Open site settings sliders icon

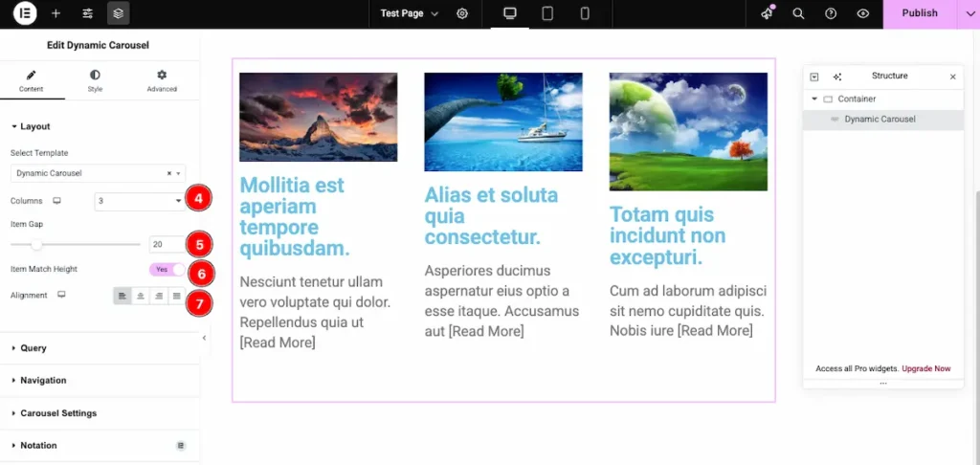pyautogui.click(x=87, y=13)
